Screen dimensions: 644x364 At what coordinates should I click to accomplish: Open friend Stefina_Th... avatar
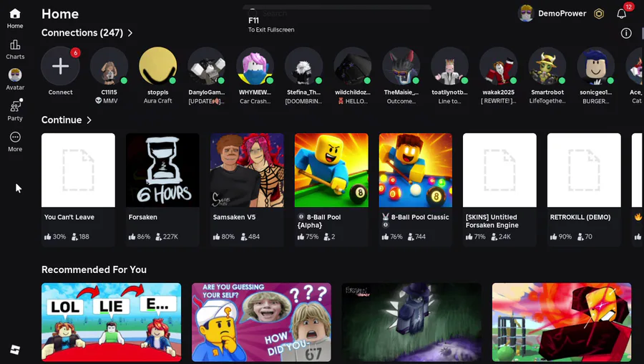click(x=303, y=66)
